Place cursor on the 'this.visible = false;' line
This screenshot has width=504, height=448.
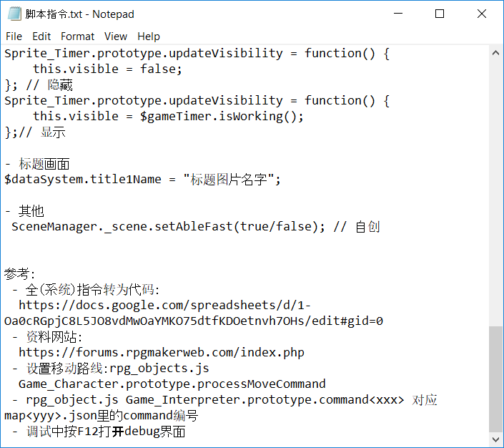(x=107, y=69)
